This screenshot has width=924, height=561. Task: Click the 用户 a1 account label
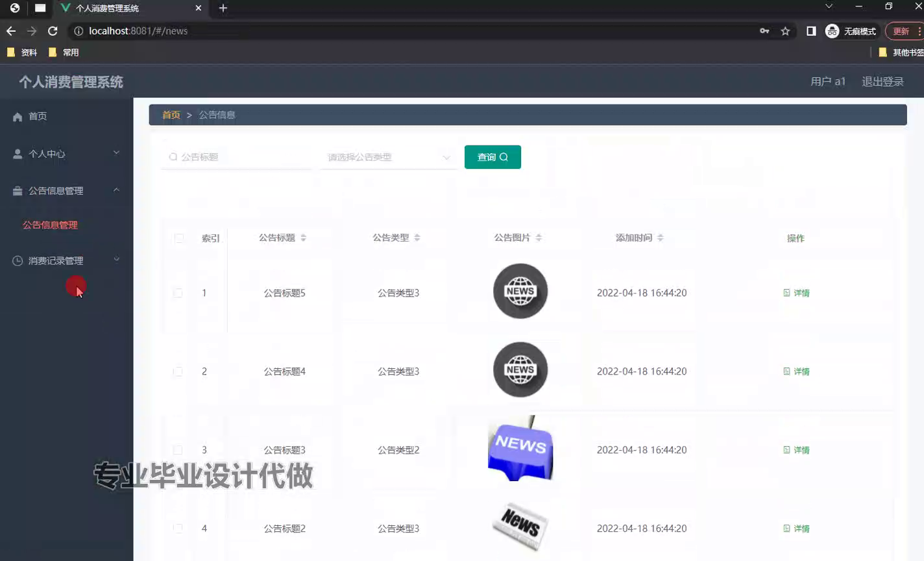tap(828, 82)
